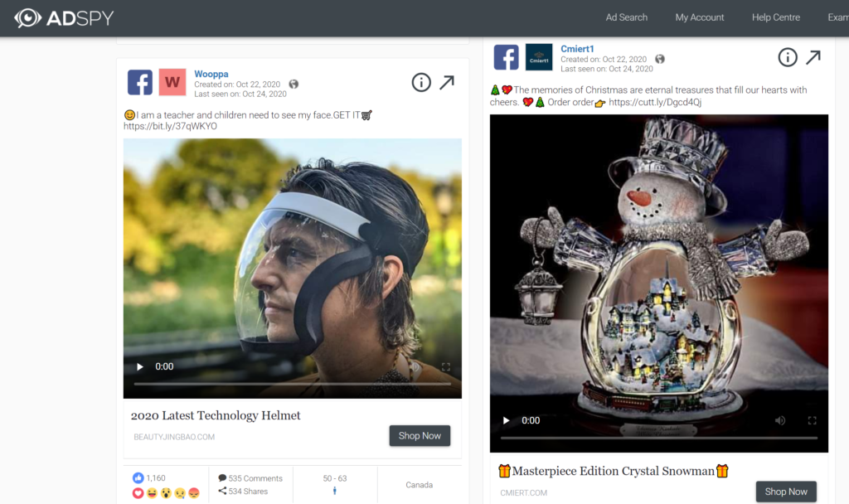849x504 pixels.
Task: Click the Masterpiece Edition Crystal Snowman headline
Action: (614, 471)
